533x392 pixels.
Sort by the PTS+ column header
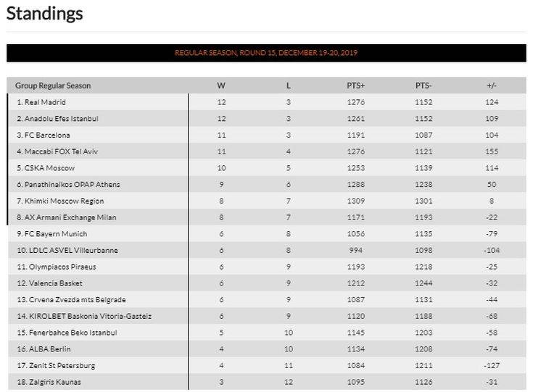click(x=355, y=86)
